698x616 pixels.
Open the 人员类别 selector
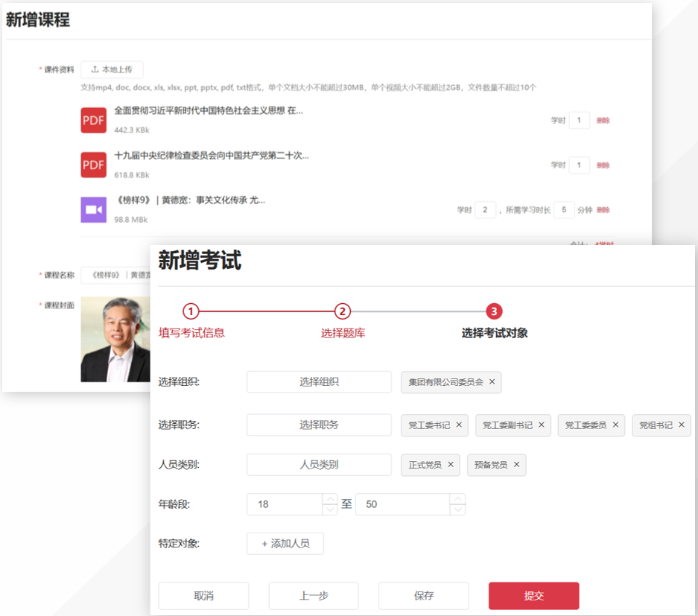point(319,464)
